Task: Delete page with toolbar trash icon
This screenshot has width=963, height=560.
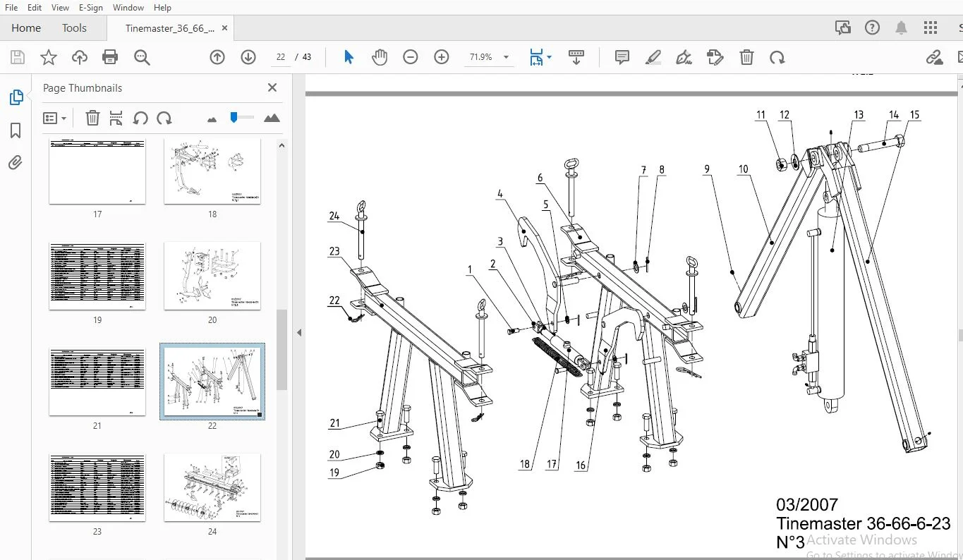Action: point(746,57)
